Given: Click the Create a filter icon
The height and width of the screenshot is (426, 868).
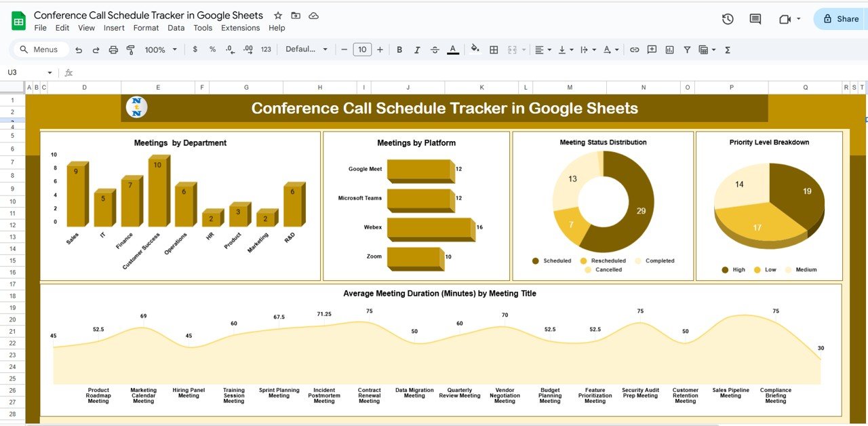Looking at the screenshot, I should 687,50.
